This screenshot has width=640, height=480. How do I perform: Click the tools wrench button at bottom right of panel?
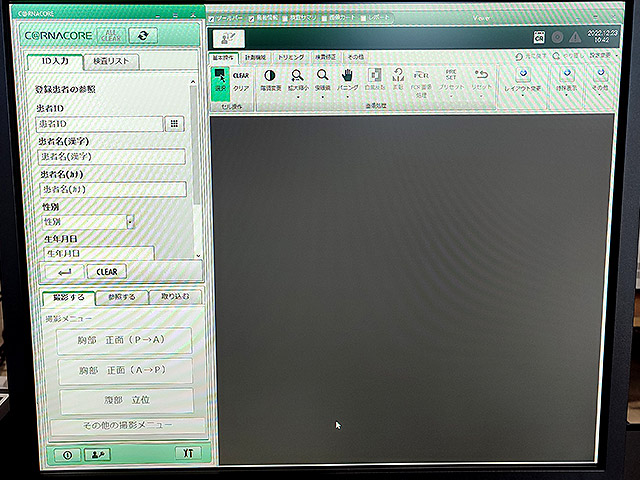point(188,453)
